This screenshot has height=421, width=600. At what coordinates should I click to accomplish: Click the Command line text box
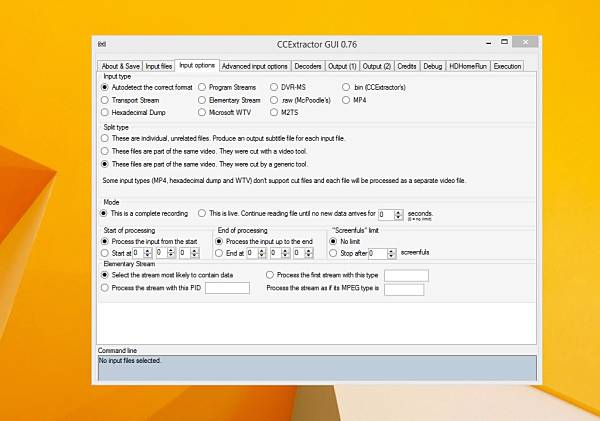tap(317, 368)
